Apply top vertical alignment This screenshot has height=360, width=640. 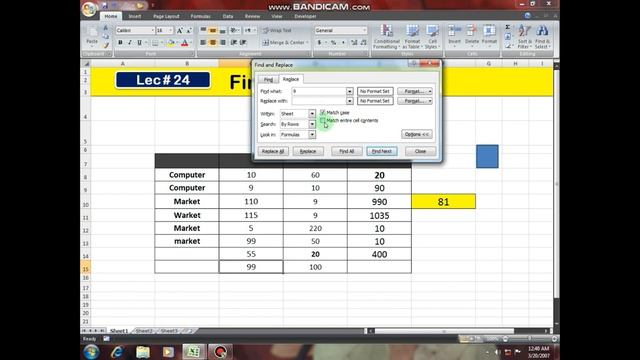pyautogui.click(x=203, y=31)
